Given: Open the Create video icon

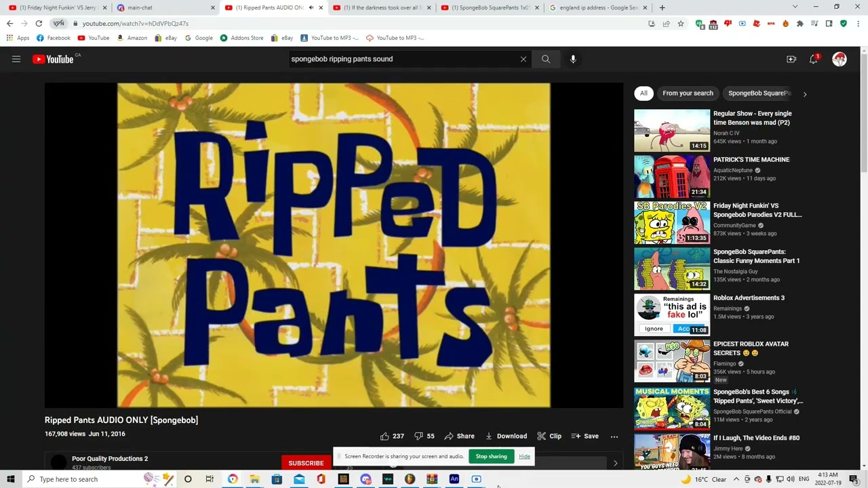Looking at the screenshot, I should pos(791,59).
